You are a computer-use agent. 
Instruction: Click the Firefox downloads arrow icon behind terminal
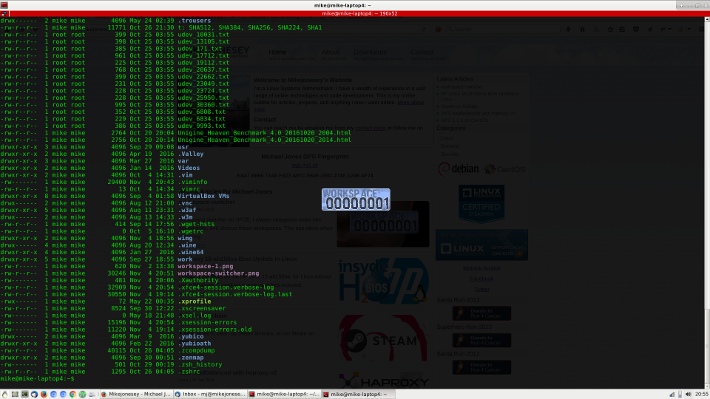point(568,29)
